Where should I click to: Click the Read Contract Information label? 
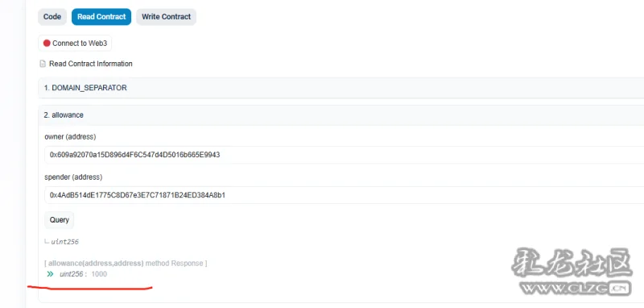[91, 64]
